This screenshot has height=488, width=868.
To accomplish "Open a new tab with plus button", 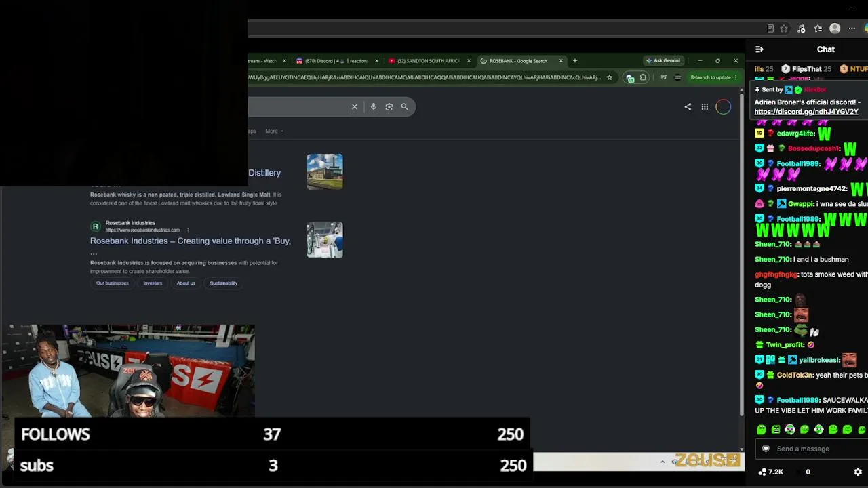I will [x=575, y=61].
